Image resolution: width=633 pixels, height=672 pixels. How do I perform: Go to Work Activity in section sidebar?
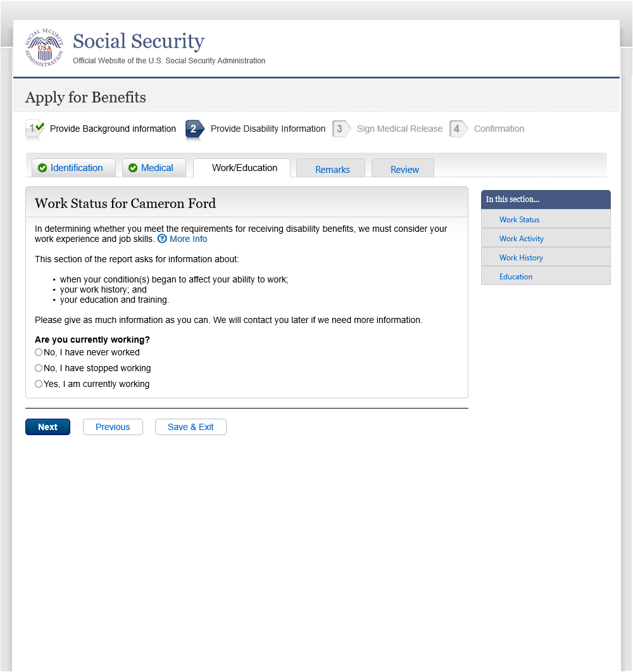point(521,239)
